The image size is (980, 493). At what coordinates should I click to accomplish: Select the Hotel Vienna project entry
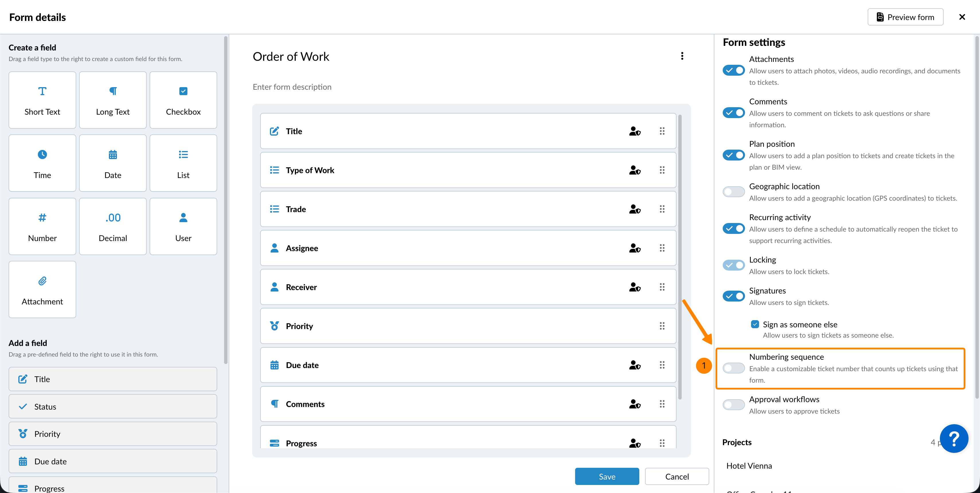[749, 465]
